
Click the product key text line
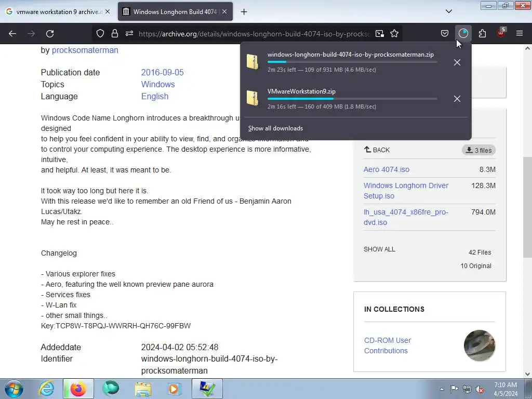tap(116, 326)
